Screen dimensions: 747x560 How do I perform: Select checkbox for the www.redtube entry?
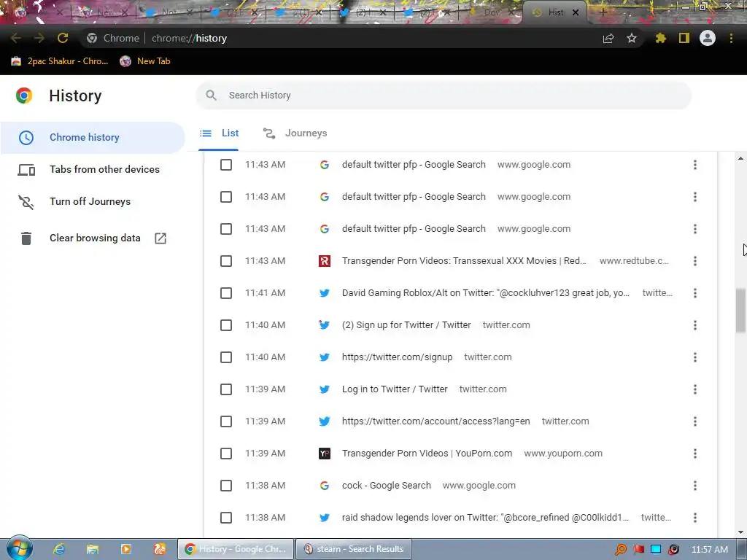tap(226, 261)
